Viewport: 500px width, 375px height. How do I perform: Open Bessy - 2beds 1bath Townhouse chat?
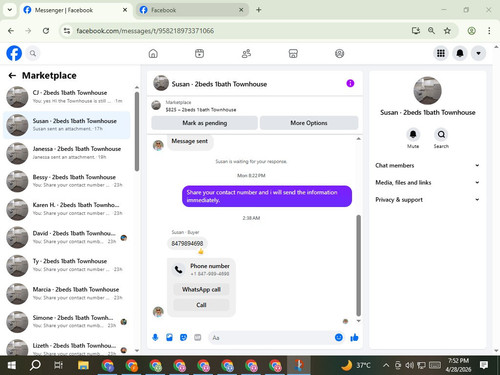(x=67, y=181)
